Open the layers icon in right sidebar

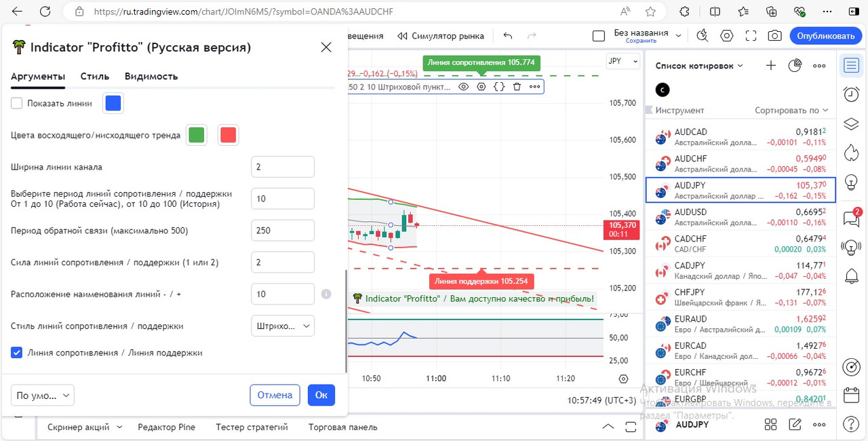click(851, 124)
